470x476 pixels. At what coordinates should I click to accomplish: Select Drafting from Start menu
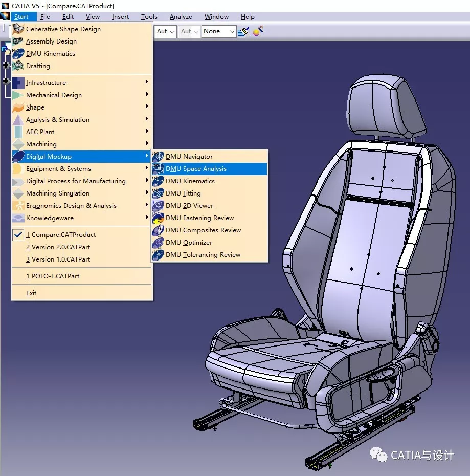(x=38, y=66)
